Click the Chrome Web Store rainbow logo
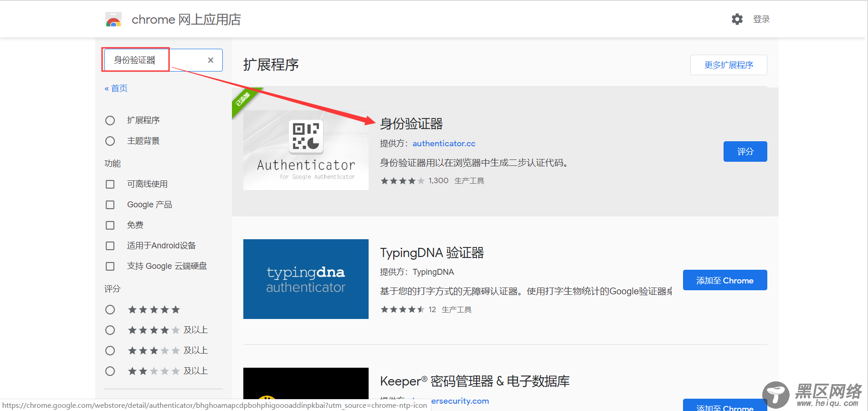The width and height of the screenshot is (868, 411). pyautogui.click(x=113, y=20)
